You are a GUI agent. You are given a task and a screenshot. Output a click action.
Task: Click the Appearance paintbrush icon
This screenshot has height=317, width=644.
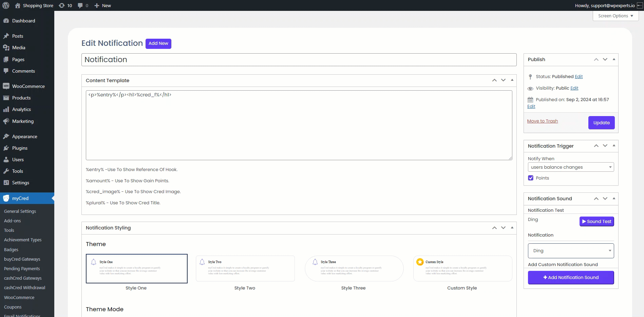click(6, 136)
